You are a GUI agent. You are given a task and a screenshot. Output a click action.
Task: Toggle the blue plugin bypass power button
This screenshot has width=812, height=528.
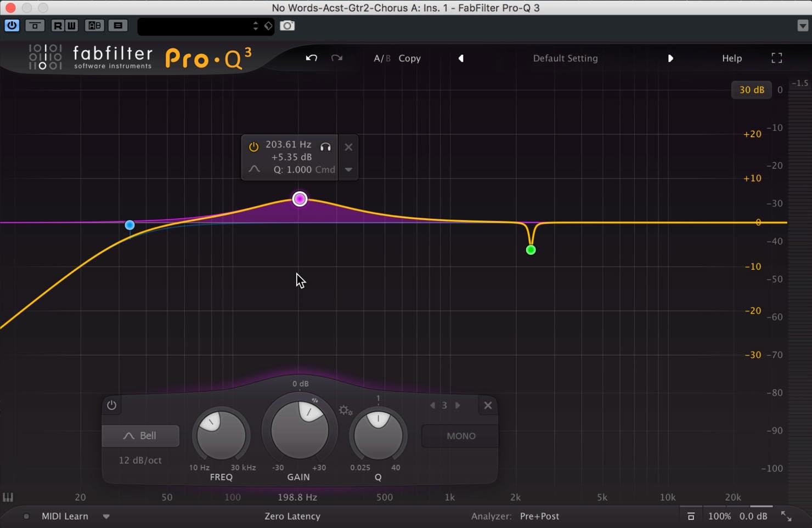12,26
